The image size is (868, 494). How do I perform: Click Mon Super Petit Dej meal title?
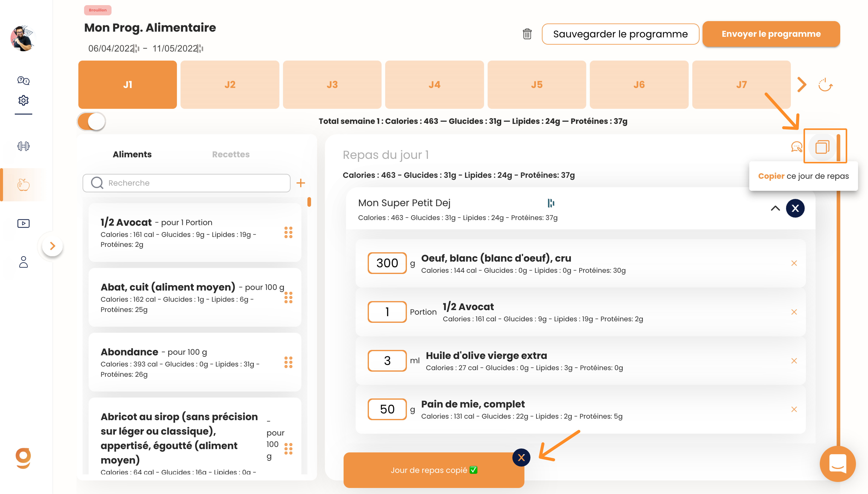click(x=404, y=203)
